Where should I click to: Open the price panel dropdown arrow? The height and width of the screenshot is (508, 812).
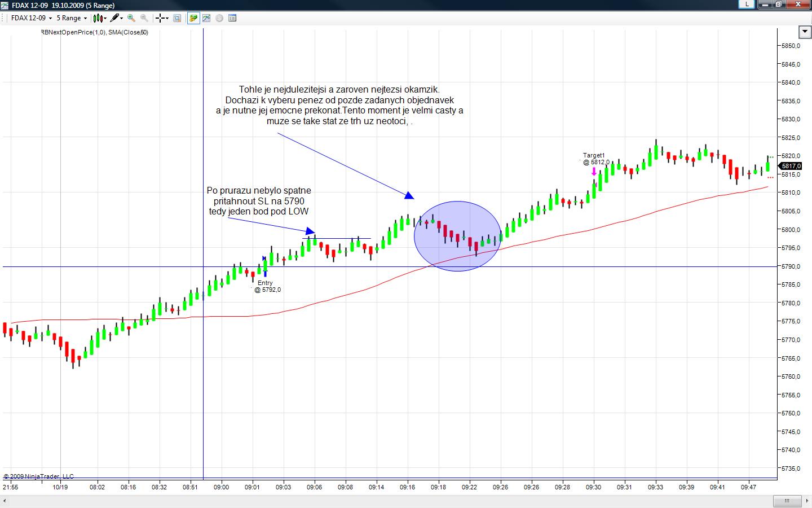pos(805,32)
